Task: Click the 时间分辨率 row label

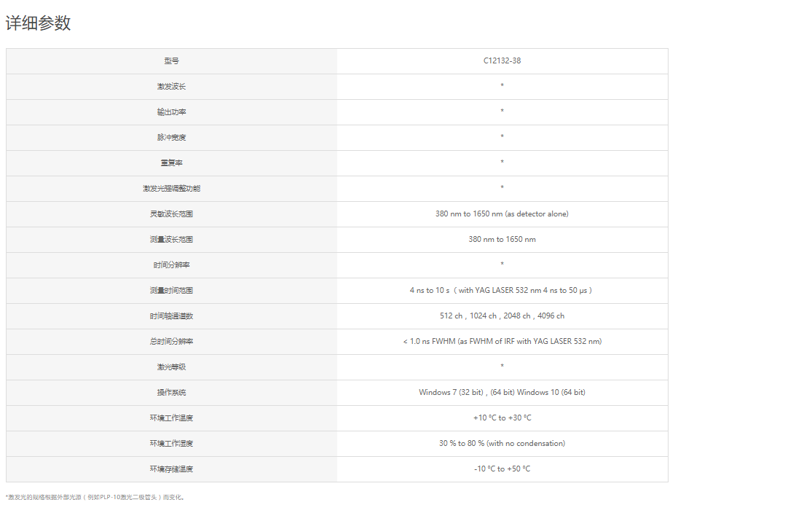Action: [171, 265]
